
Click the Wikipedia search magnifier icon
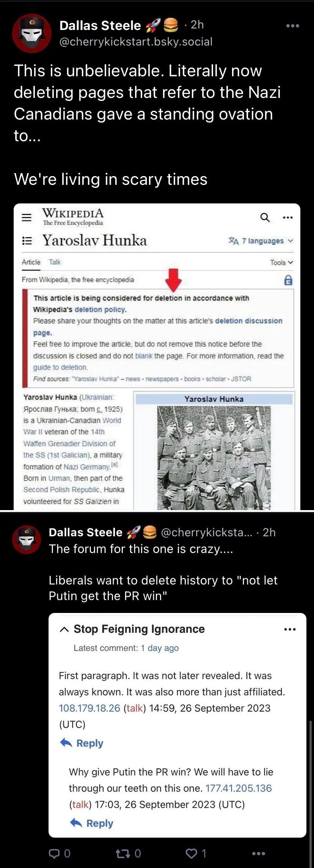(265, 217)
